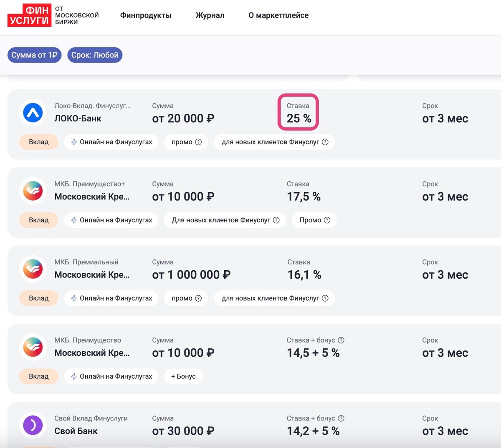
Task: Open the Журнал section
Action: [x=210, y=15]
